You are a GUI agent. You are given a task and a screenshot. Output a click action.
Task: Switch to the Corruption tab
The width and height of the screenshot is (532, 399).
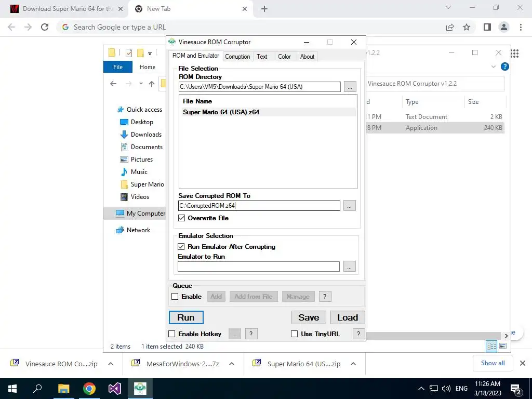coord(237,56)
